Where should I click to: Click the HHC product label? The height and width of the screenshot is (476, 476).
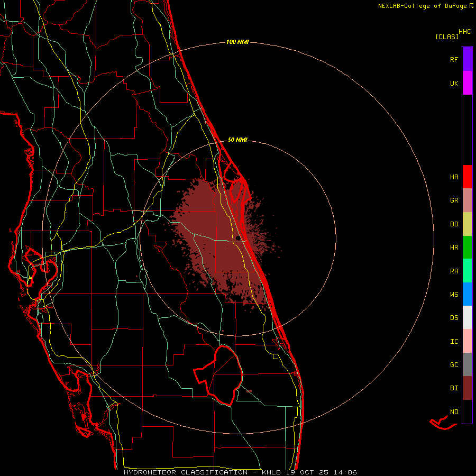pos(464,32)
